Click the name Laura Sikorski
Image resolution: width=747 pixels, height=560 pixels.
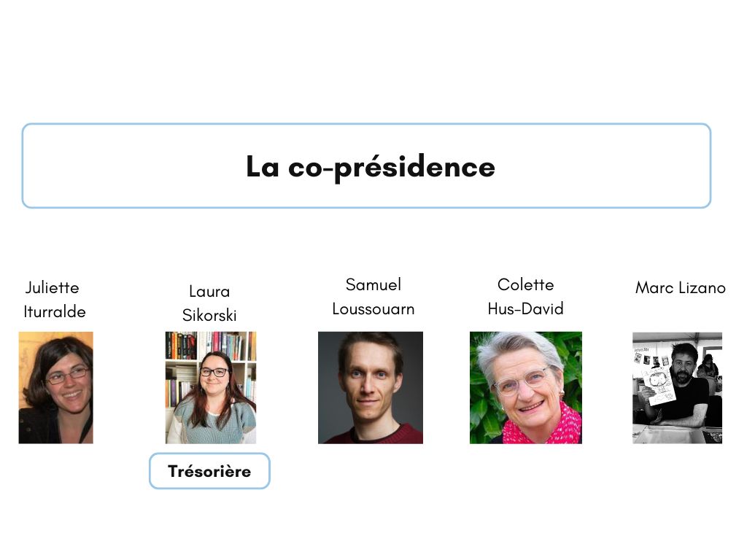(x=209, y=303)
